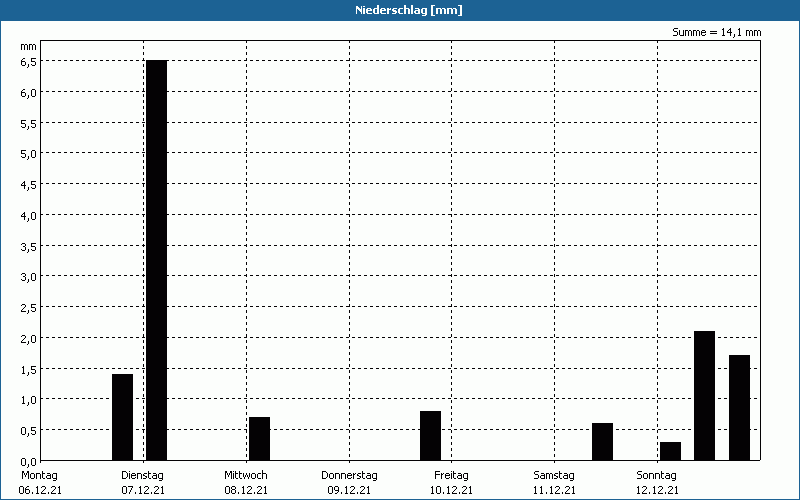Click the 4,0 y-axis value
This screenshot has width=800, height=500.
[29, 216]
